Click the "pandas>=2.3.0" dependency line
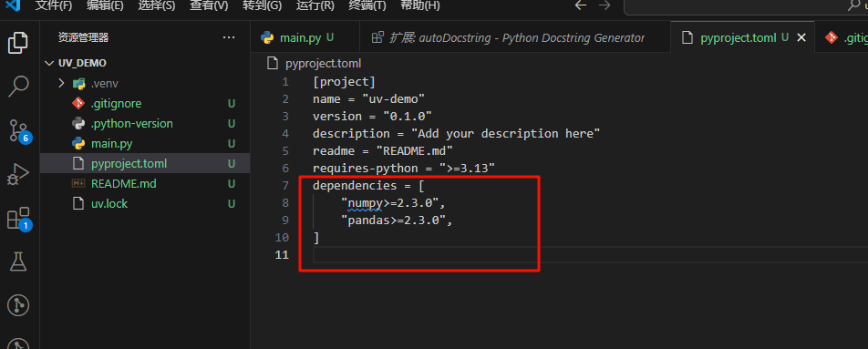Viewport: 868px width, 349px height. [x=397, y=221]
